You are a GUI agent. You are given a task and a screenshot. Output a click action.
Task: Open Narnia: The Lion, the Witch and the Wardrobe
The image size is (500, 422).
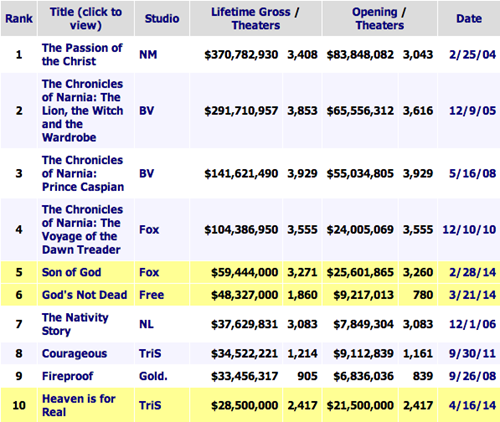(x=82, y=110)
